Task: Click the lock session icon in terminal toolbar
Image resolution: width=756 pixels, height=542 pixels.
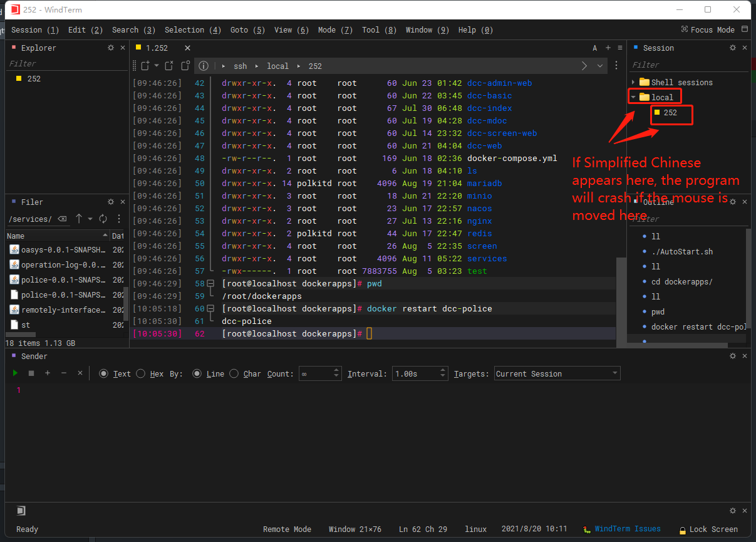Action: pyautogui.click(x=185, y=66)
